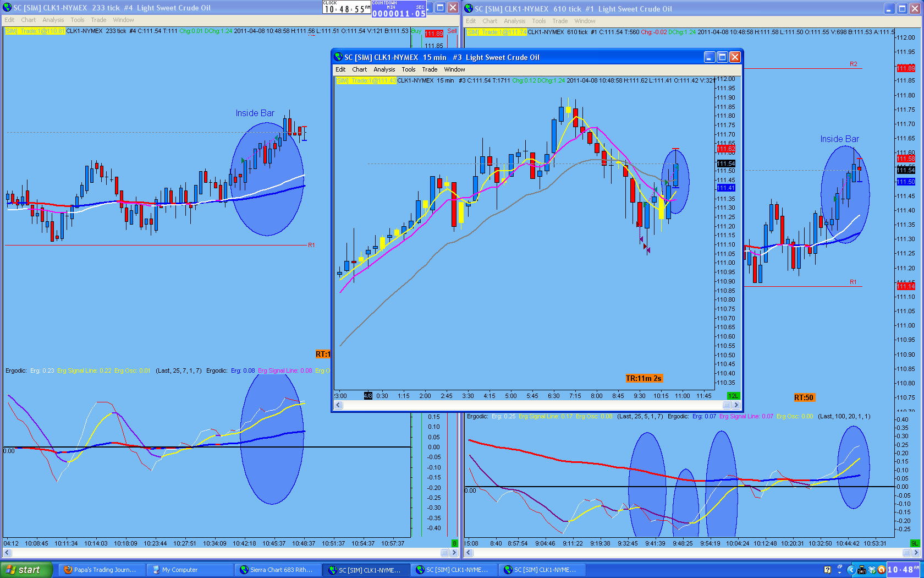Click the TR:11m 2s countdown label
Screen dimensions: 924x578
coord(643,378)
